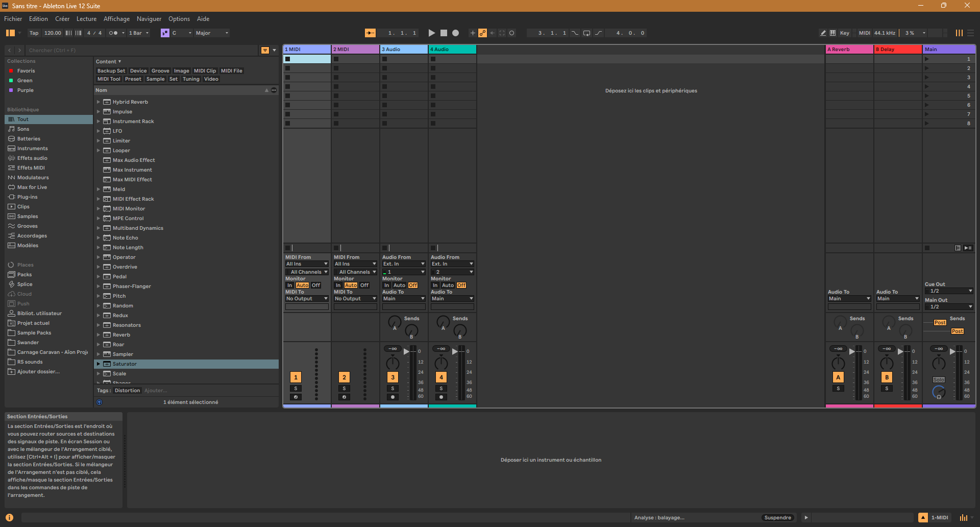Toggle the Automation Arm icon
The width and height of the screenshot is (980, 527).
[x=482, y=33]
